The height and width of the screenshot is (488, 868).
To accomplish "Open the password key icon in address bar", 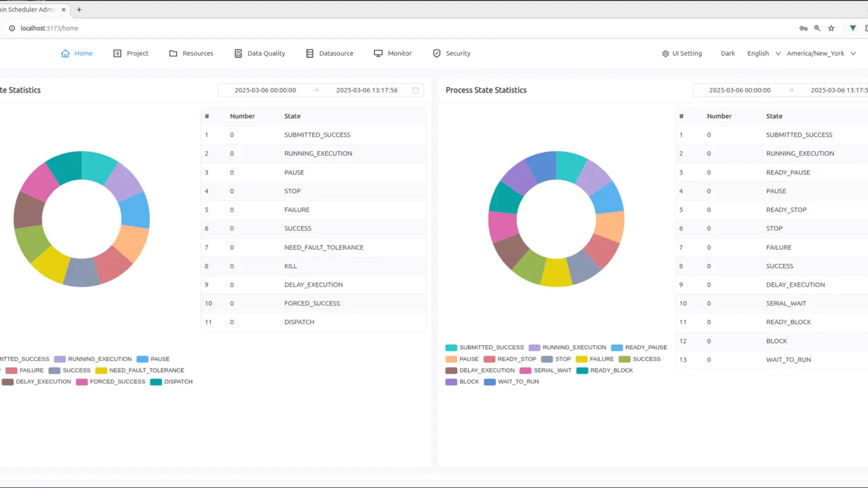I will (x=803, y=28).
